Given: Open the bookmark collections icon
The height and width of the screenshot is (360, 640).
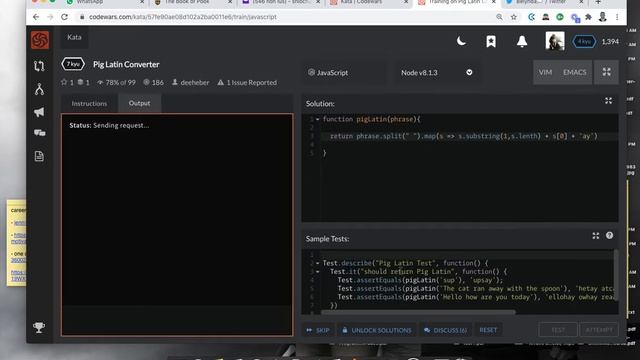Looking at the screenshot, I should click(x=491, y=41).
